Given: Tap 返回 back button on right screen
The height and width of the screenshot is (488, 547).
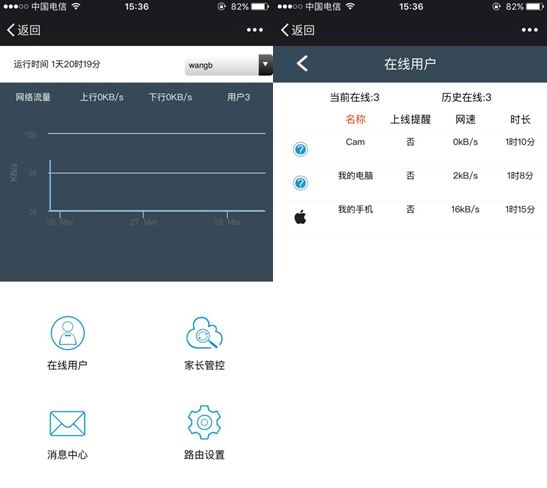Looking at the screenshot, I should (x=298, y=30).
